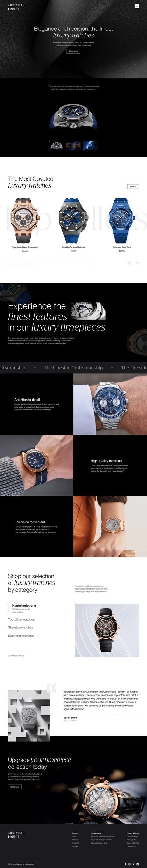Viewport: 147px width, 868px height.
Task: Open the hamburger menu icon
Action: [x=137, y=6]
